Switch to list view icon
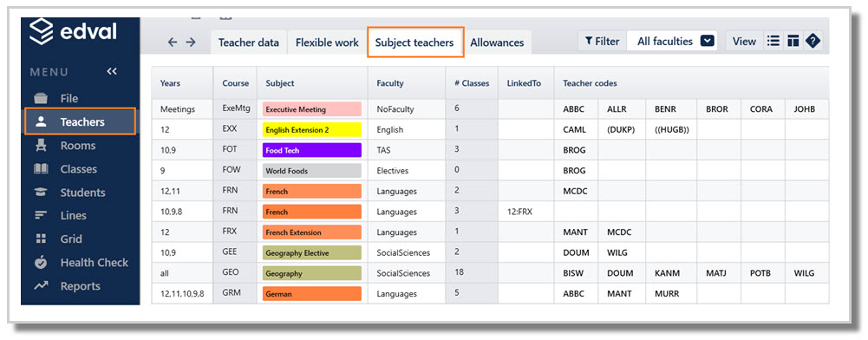Screen dimensions: 868x340 pos(773,42)
